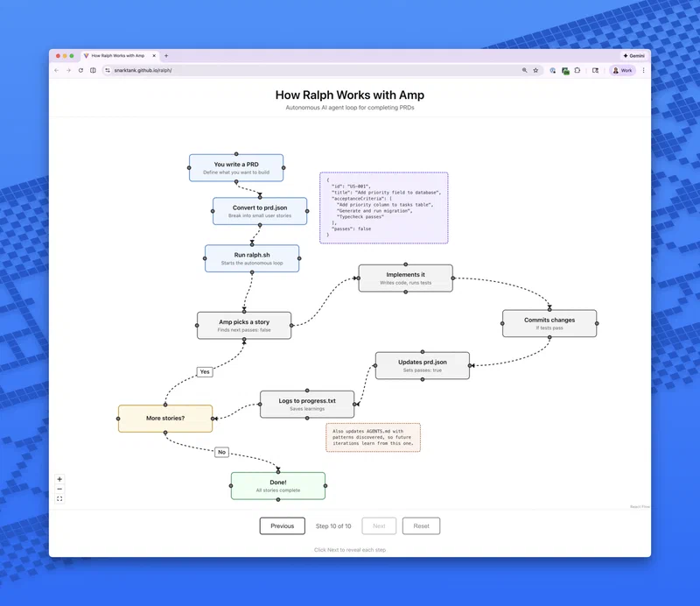This screenshot has width=700, height=606.
Task: Click the green extension icon in the toolbar
Action: pos(565,70)
